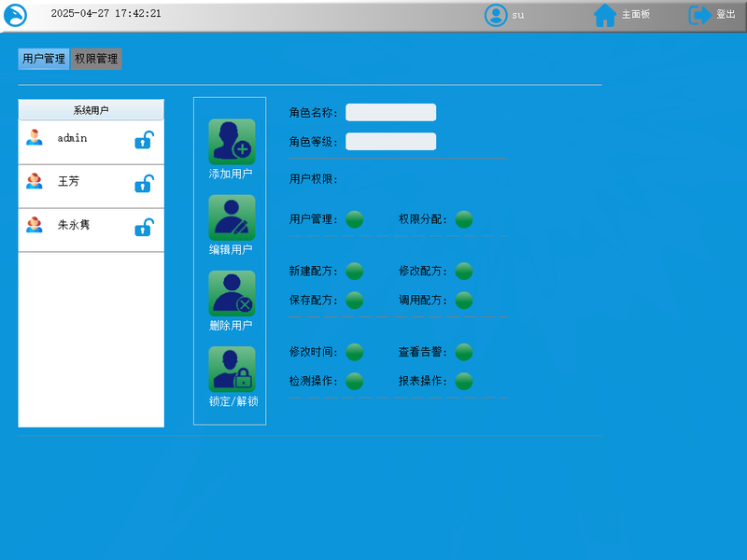The height and width of the screenshot is (560, 747).
Task: Toggle the lock icon for the third user (朱永…)
Action: pyautogui.click(x=144, y=227)
